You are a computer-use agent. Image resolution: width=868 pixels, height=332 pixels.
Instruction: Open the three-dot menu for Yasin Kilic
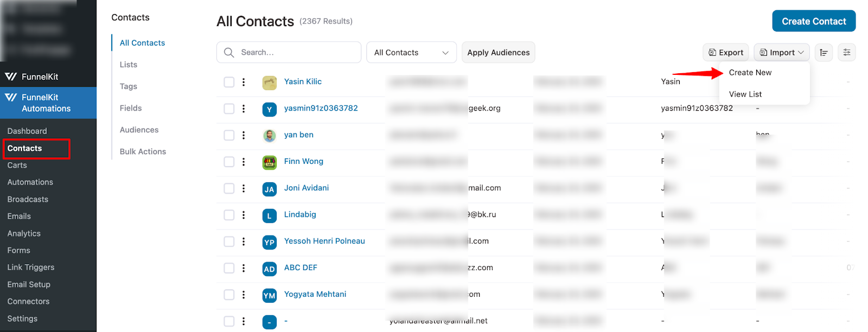[244, 82]
